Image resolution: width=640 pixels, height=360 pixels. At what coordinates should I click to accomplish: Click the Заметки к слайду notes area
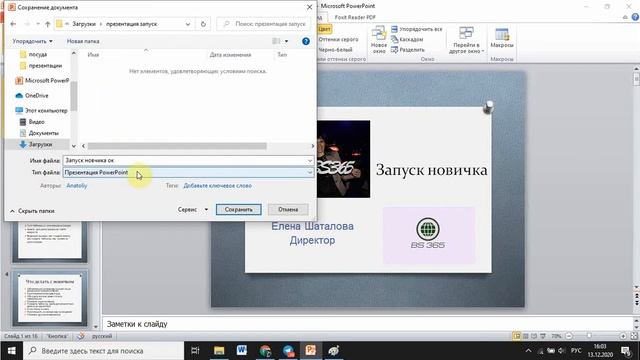point(367,324)
